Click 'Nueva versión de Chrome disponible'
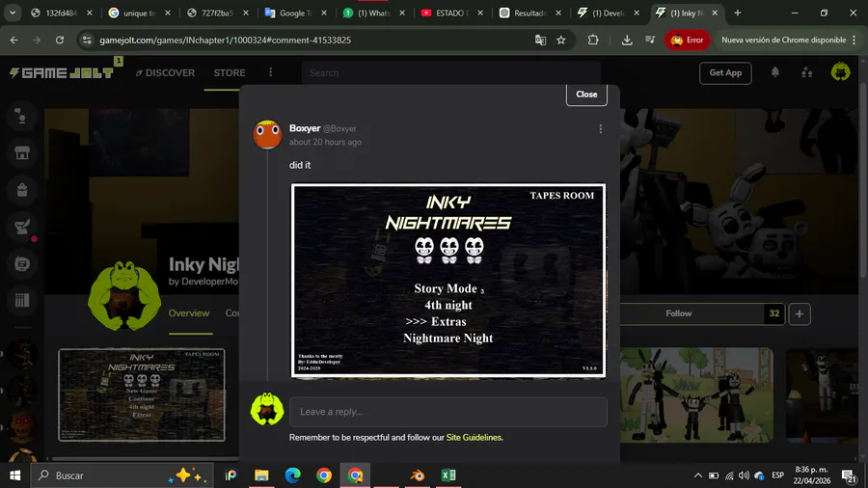Viewport: 868px width, 488px height. [783, 40]
